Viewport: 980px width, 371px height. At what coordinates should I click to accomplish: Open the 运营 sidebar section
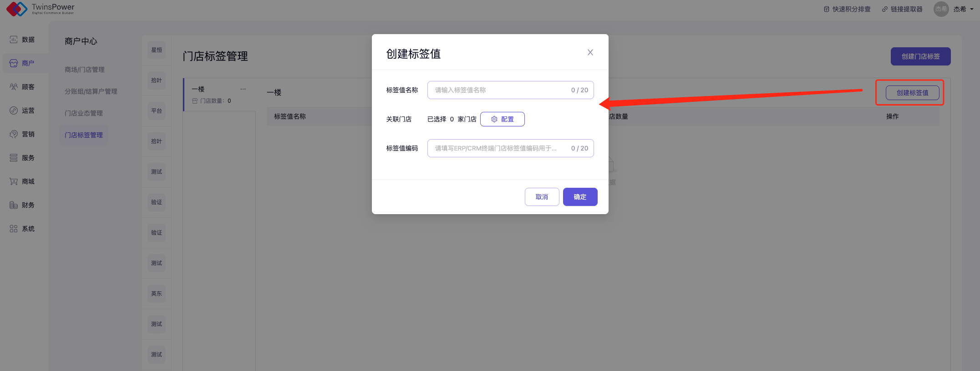click(x=22, y=110)
